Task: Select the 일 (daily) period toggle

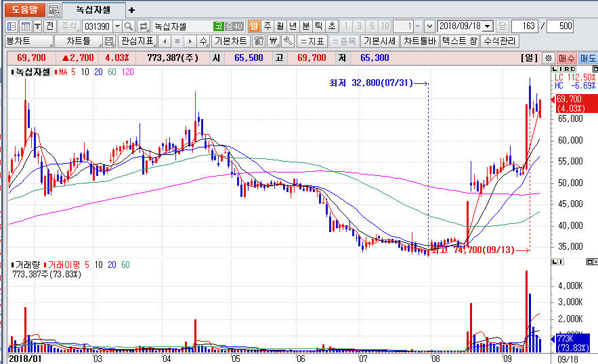Action: point(255,26)
